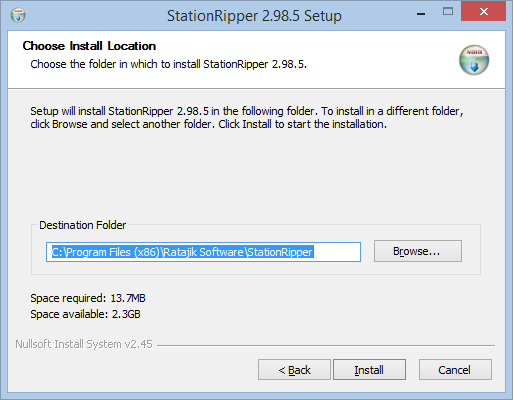Image resolution: width=513 pixels, height=400 pixels.
Task: Close the StationRipper Setup window
Action: click(483, 12)
